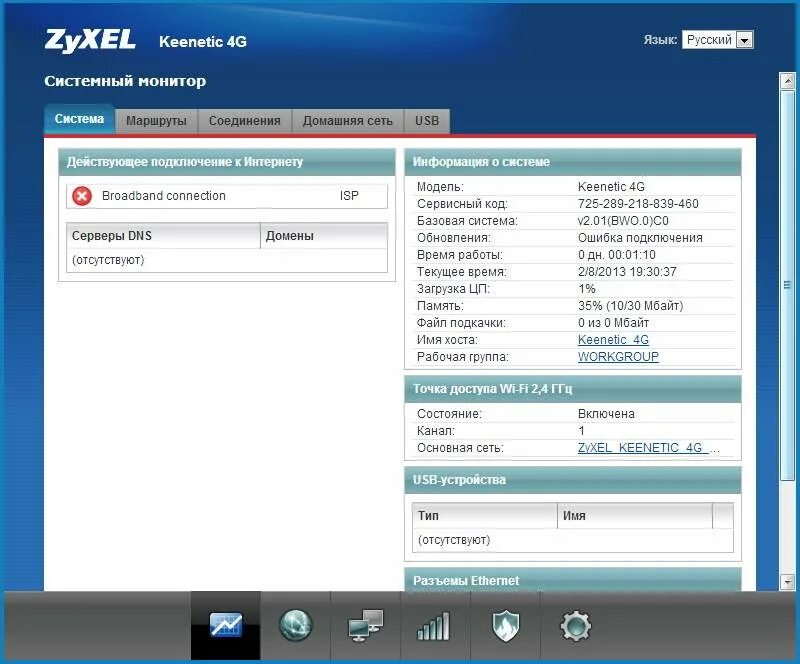Click the Информация о системе panel header
The height and width of the screenshot is (664, 800).
pyautogui.click(x=572, y=162)
